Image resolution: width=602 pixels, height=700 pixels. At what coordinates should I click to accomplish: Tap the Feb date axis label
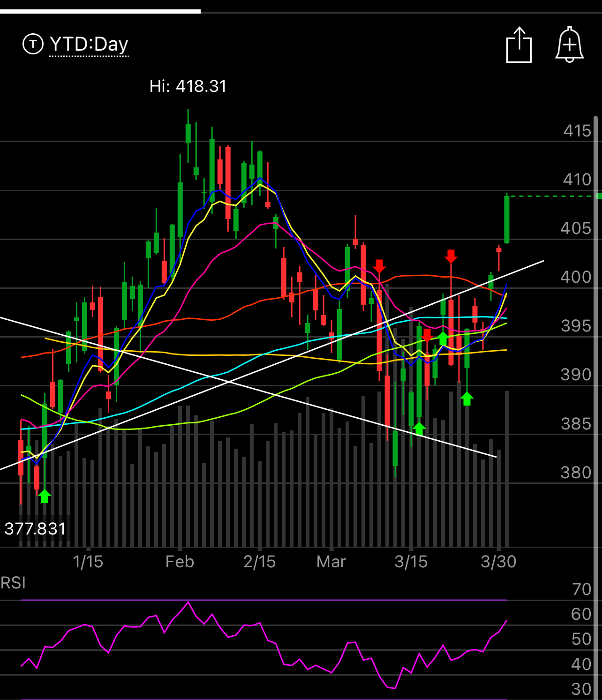pyautogui.click(x=180, y=561)
